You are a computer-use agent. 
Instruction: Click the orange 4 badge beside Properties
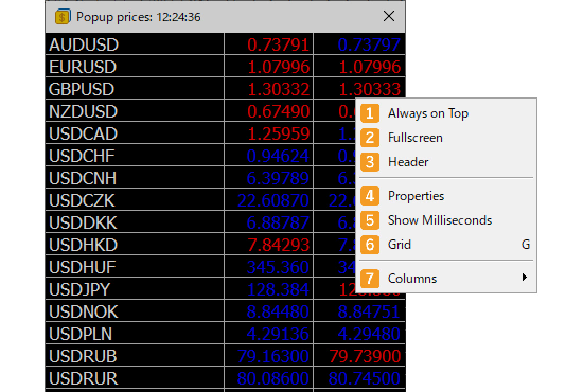pos(369,196)
